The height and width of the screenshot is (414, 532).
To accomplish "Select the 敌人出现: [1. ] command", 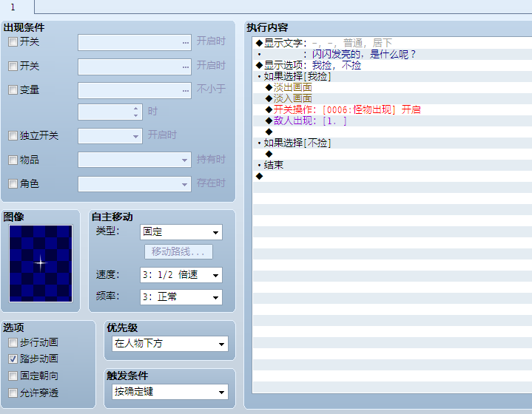I will (393, 121).
